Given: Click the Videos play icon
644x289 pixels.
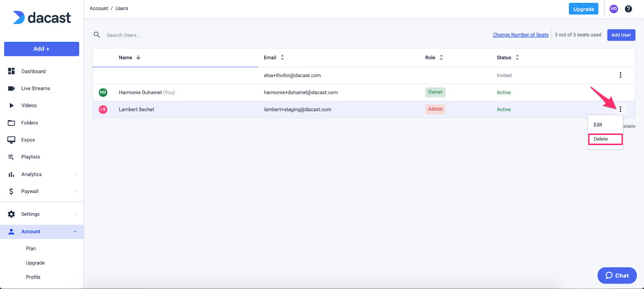Looking at the screenshot, I should tap(11, 105).
